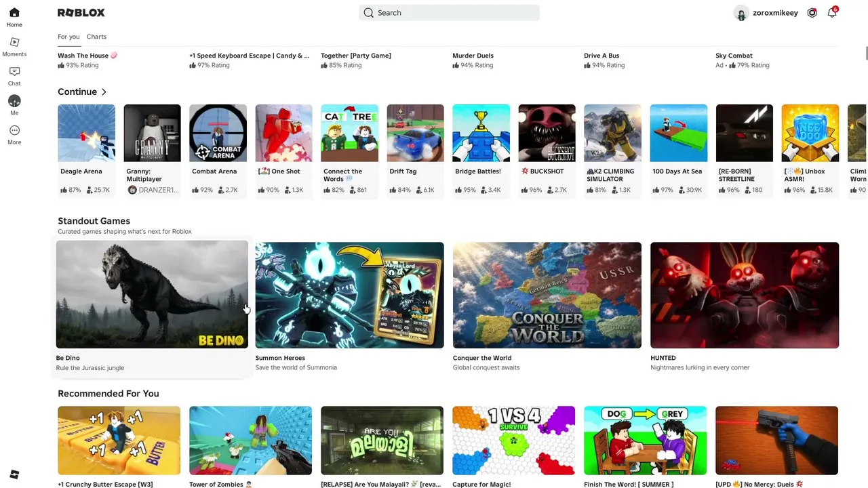Open Connect the Words game icon
This screenshot has height=488, width=868.
point(349,133)
